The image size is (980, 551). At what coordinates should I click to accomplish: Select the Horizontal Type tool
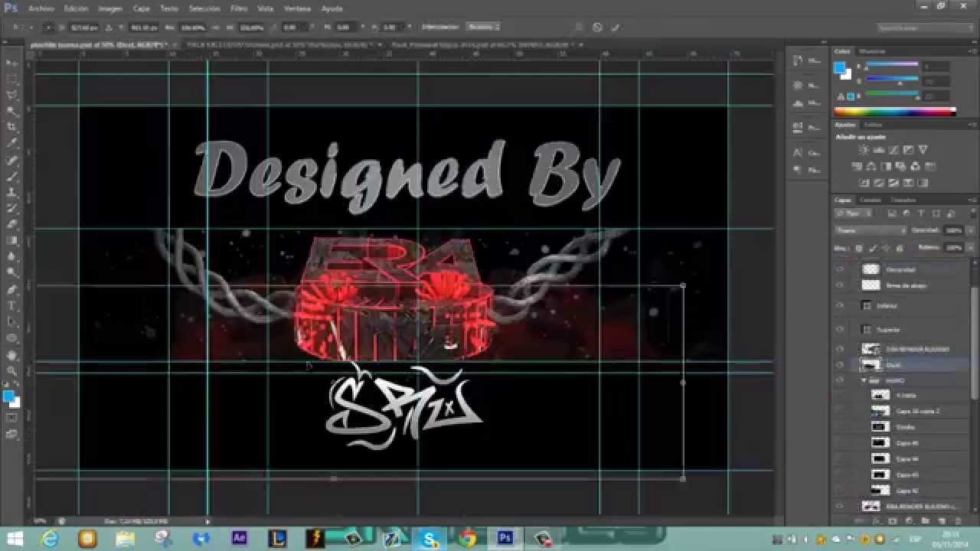pyautogui.click(x=11, y=305)
